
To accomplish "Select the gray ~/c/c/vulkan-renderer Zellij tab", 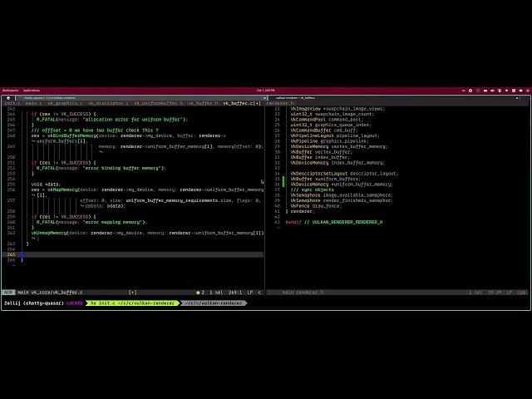I will pyautogui.click(x=214, y=303).
